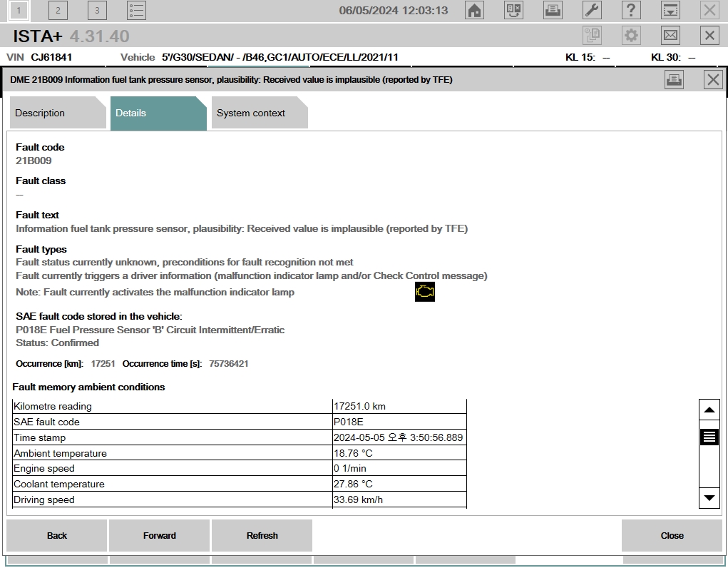Click the Fault text description line
The image size is (728, 568).
point(242,228)
